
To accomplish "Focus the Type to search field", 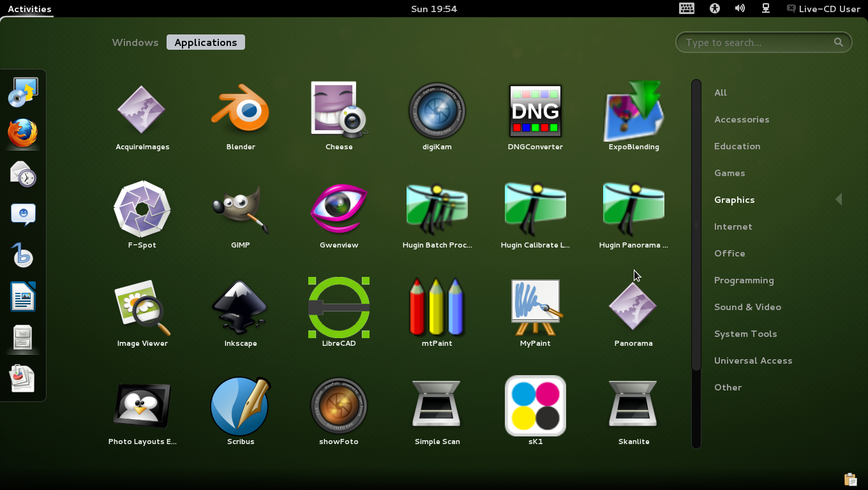I will point(764,42).
